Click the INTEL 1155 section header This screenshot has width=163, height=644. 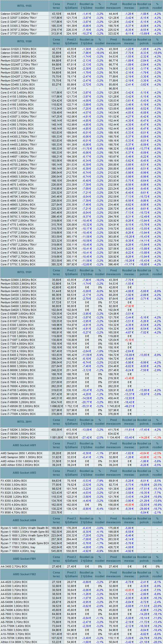point(25,6)
